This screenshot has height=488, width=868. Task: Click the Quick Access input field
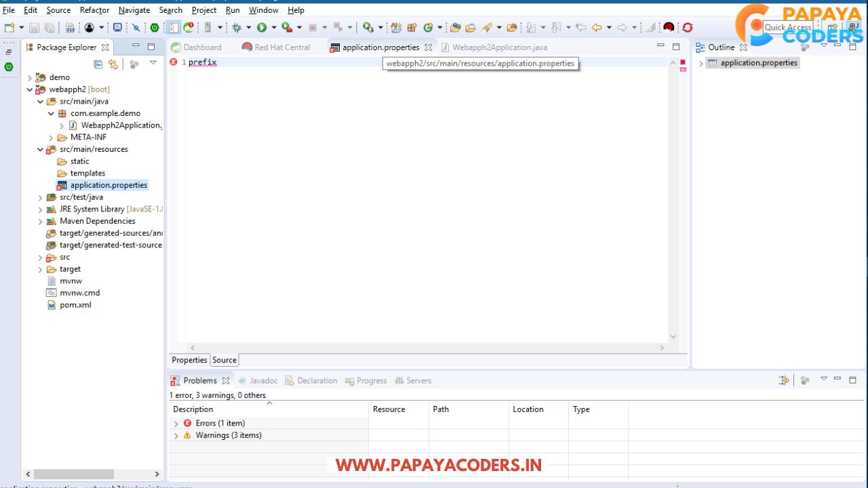pyautogui.click(x=788, y=27)
